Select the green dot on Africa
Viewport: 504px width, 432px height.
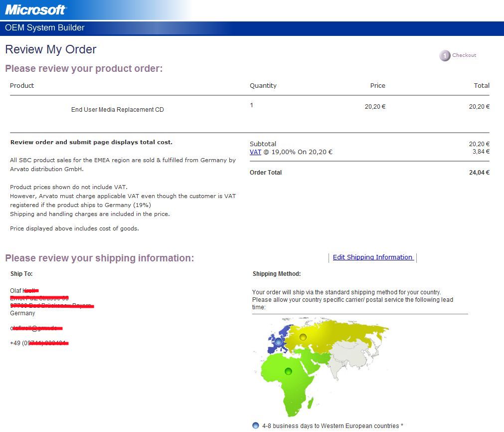288,371
